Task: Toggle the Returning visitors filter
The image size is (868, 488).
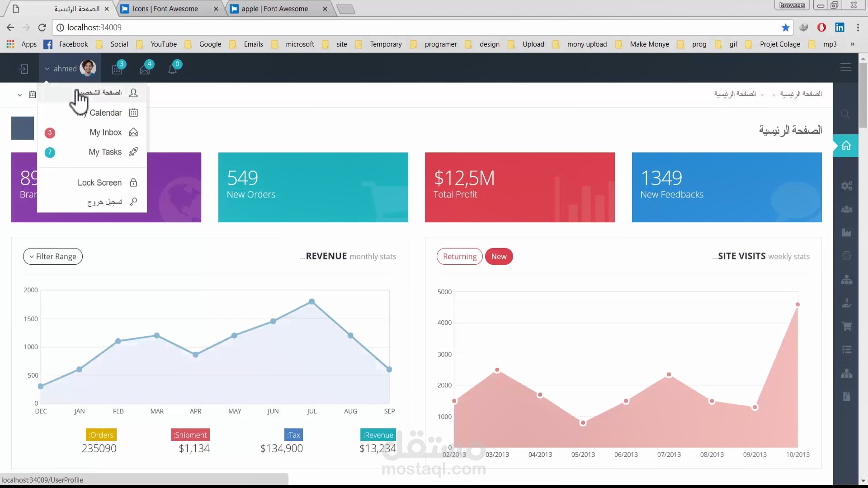Action: pyautogui.click(x=459, y=257)
